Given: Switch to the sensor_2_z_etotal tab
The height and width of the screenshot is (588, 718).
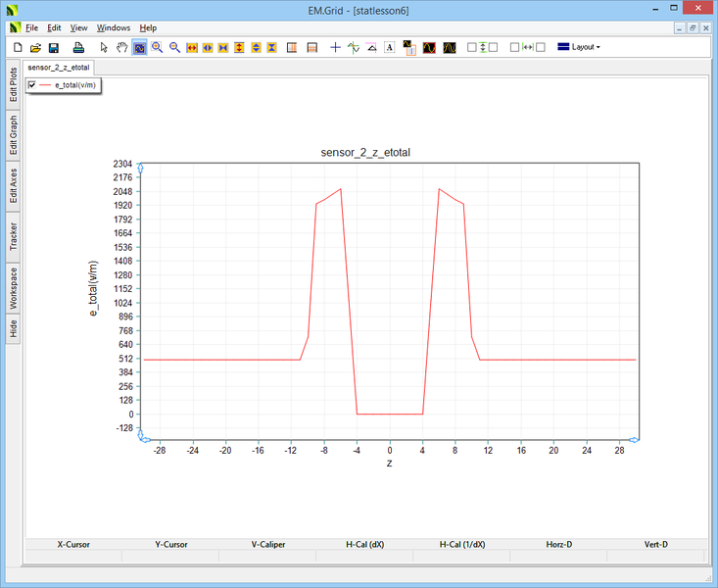Looking at the screenshot, I should point(59,68).
